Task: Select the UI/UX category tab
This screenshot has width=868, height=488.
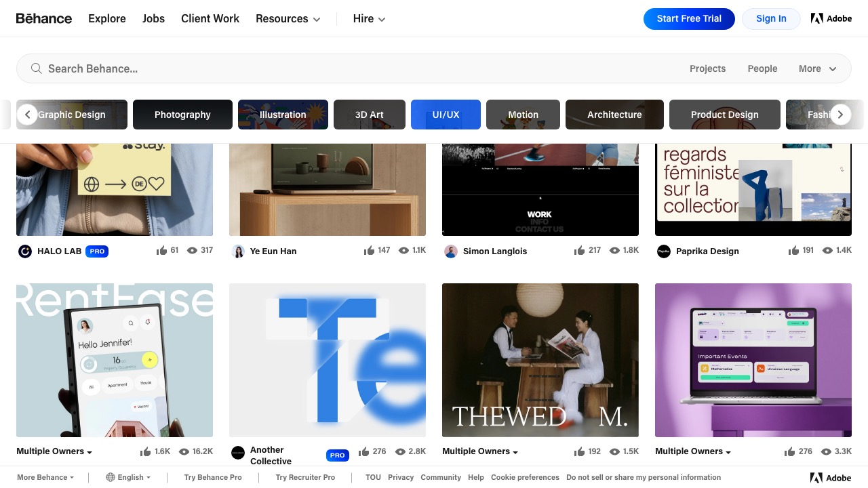Action: 446,115
